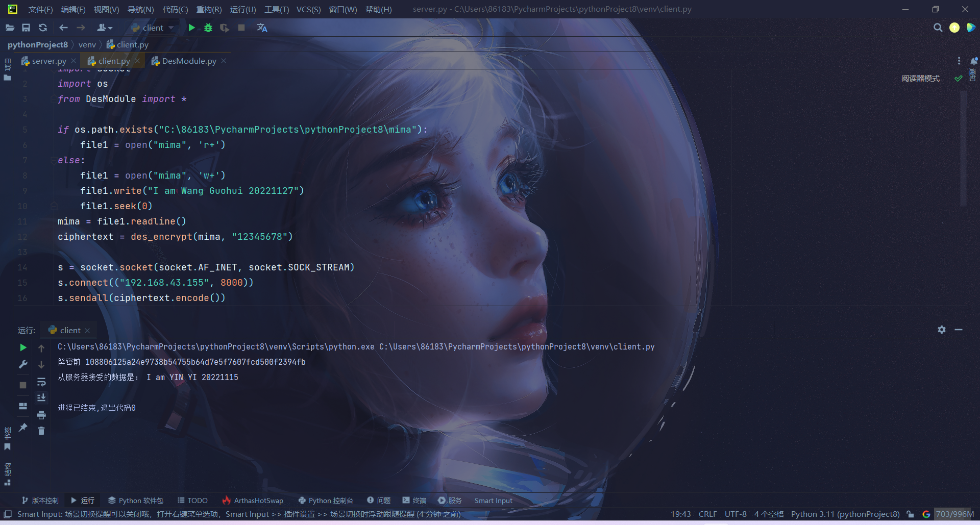Open the Python 3.11 interpreter selector
The width and height of the screenshot is (980, 525).
pos(845,514)
